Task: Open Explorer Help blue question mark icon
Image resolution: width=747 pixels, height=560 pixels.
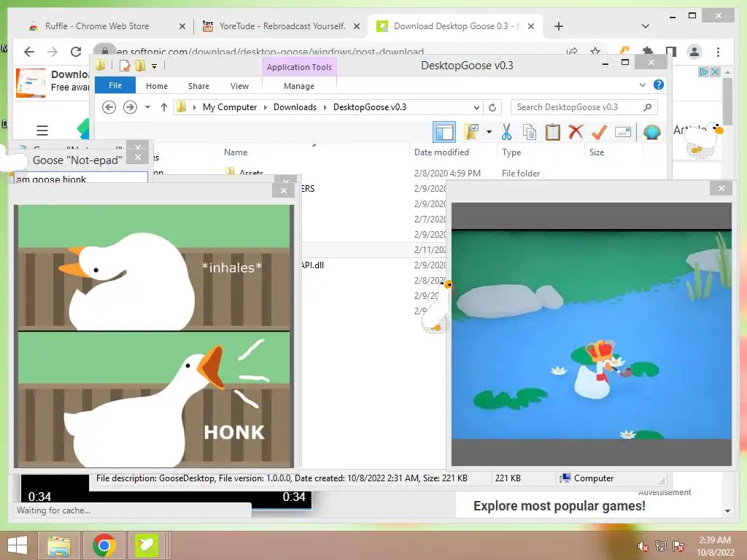Action: pyautogui.click(x=659, y=85)
